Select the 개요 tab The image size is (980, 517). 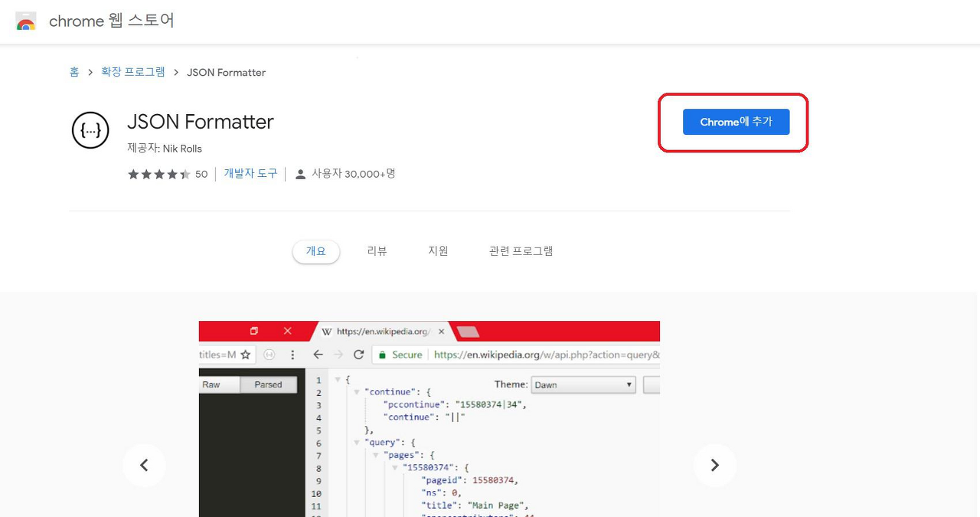[316, 251]
